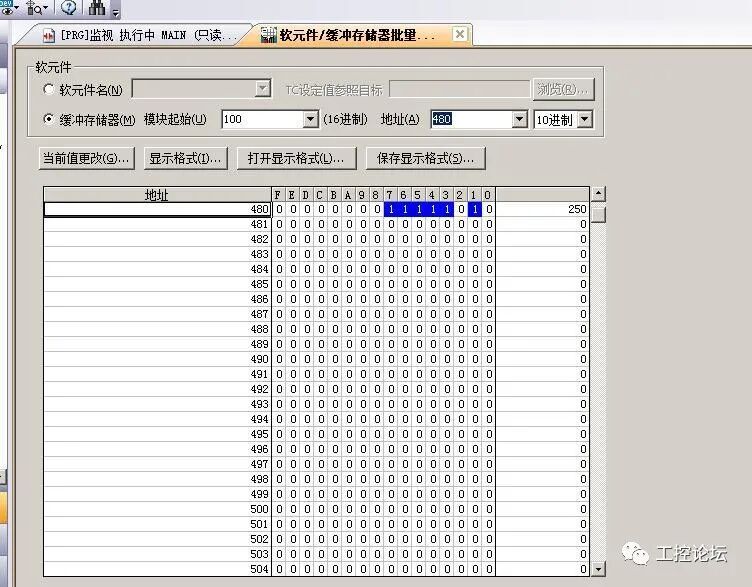Click the value cell of row 482

click(542, 239)
